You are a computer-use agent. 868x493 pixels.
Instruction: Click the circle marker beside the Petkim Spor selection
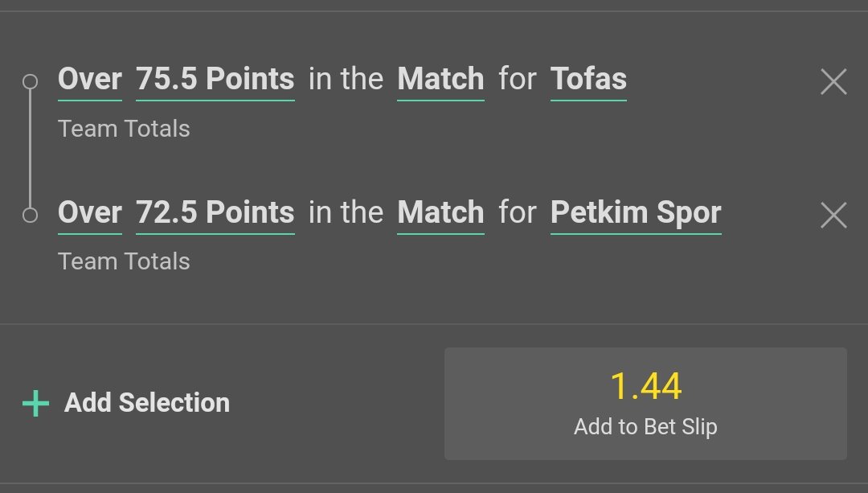point(31,215)
